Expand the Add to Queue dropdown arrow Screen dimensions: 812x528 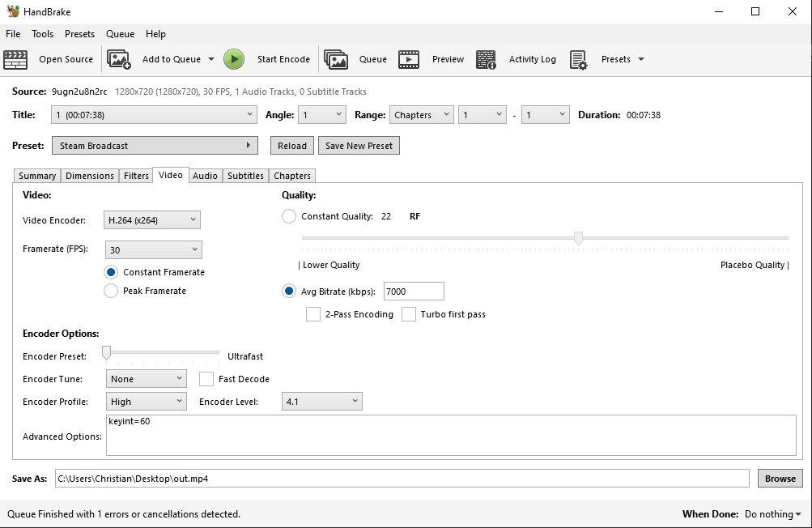click(x=211, y=59)
